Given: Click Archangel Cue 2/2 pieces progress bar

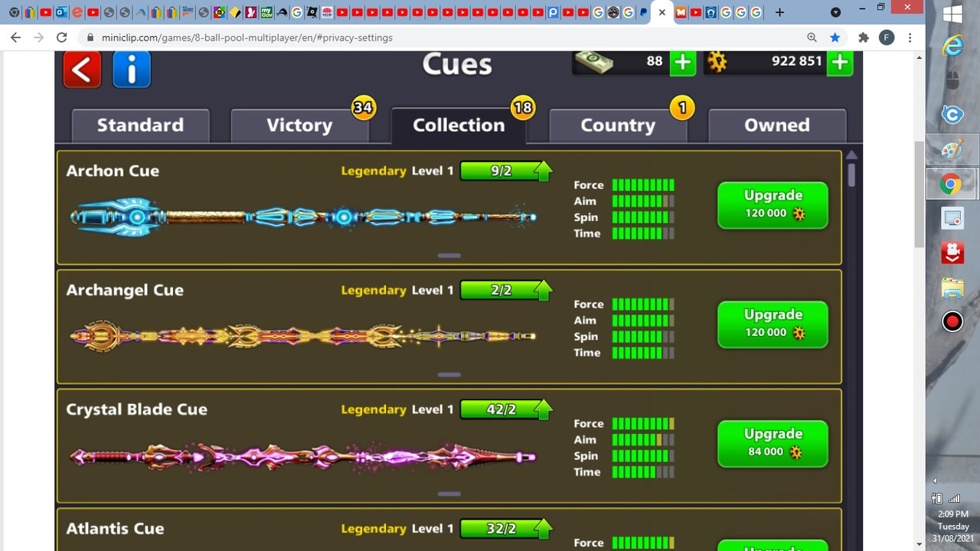Looking at the screenshot, I should [x=506, y=290].
